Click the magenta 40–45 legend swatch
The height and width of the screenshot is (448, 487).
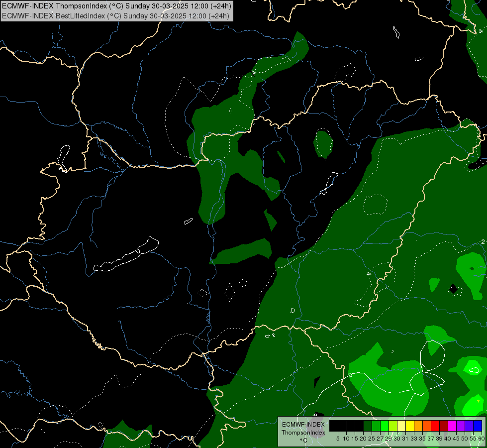click(x=452, y=426)
